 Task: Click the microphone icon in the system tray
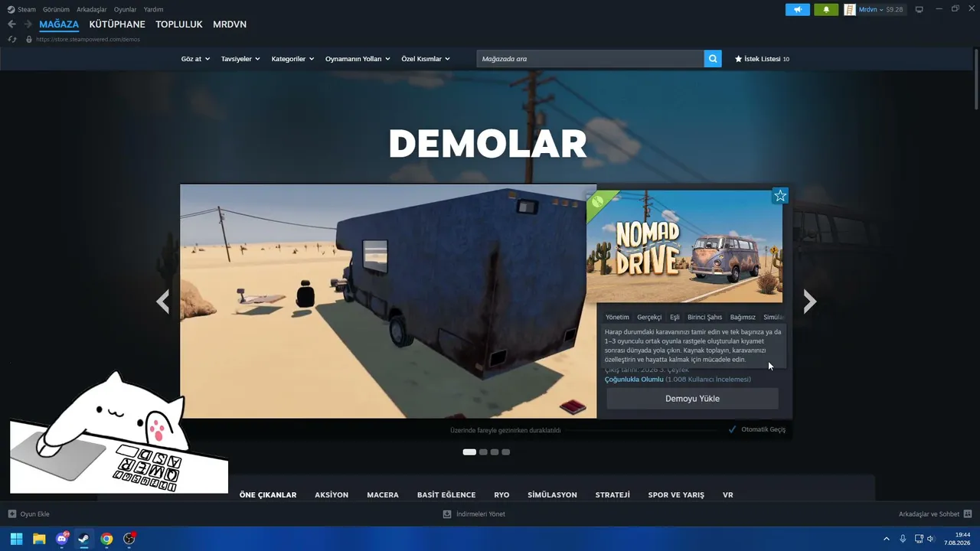(903, 539)
